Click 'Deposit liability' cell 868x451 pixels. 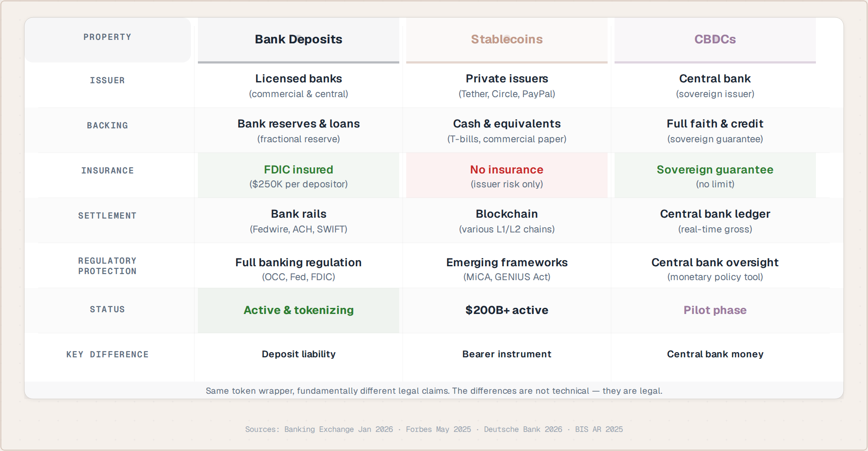point(299,354)
